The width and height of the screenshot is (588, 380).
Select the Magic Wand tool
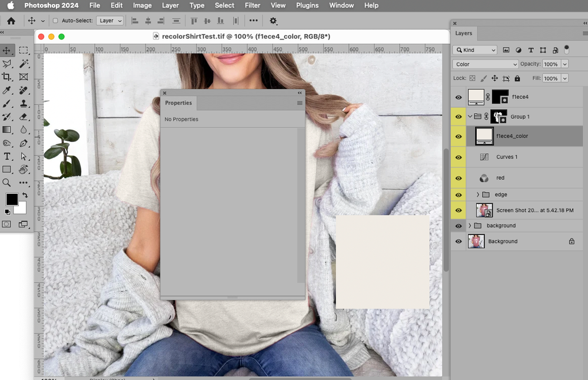click(24, 64)
